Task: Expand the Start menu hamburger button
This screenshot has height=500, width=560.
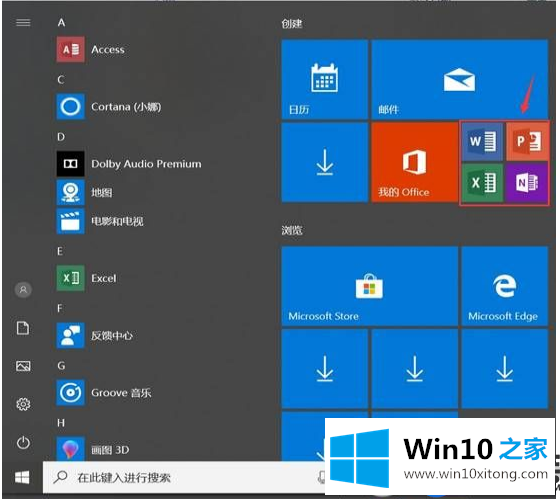Action: [23, 22]
